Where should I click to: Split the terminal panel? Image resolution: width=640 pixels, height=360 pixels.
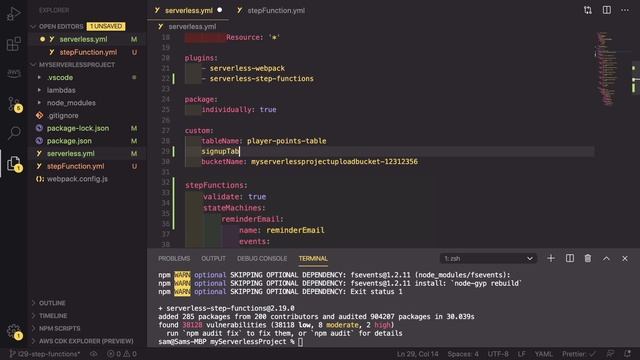[570, 258]
